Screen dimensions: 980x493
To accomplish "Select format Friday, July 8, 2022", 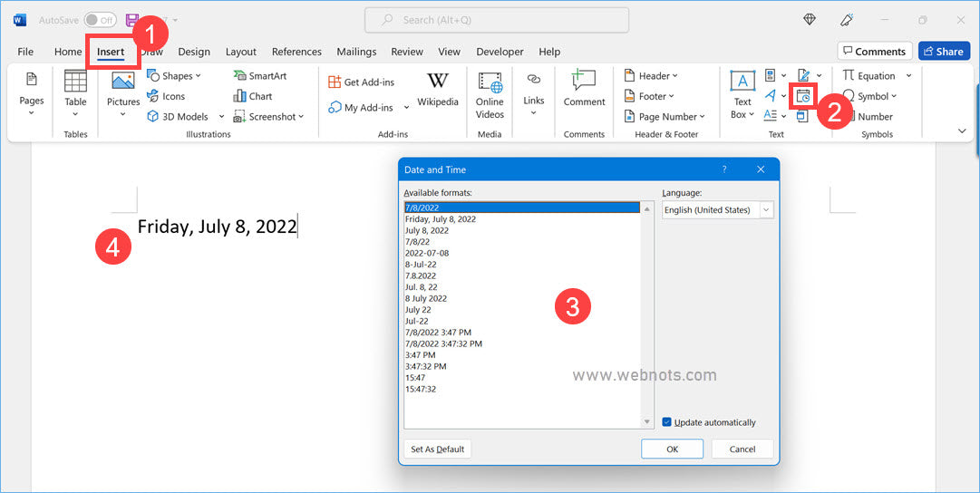I will pyautogui.click(x=522, y=219).
